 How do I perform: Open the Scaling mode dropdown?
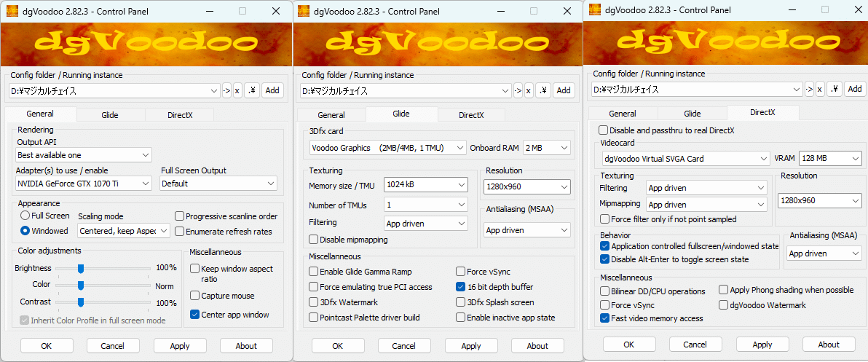124,231
